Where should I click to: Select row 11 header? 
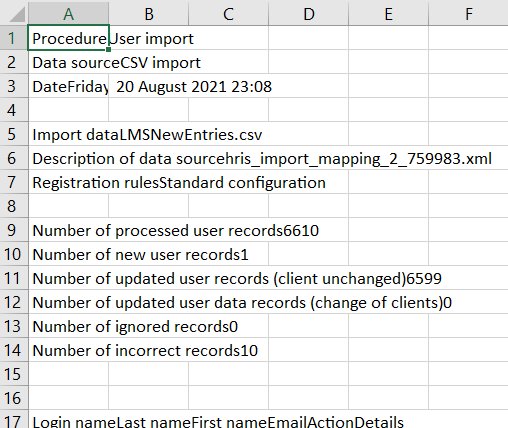[14, 278]
